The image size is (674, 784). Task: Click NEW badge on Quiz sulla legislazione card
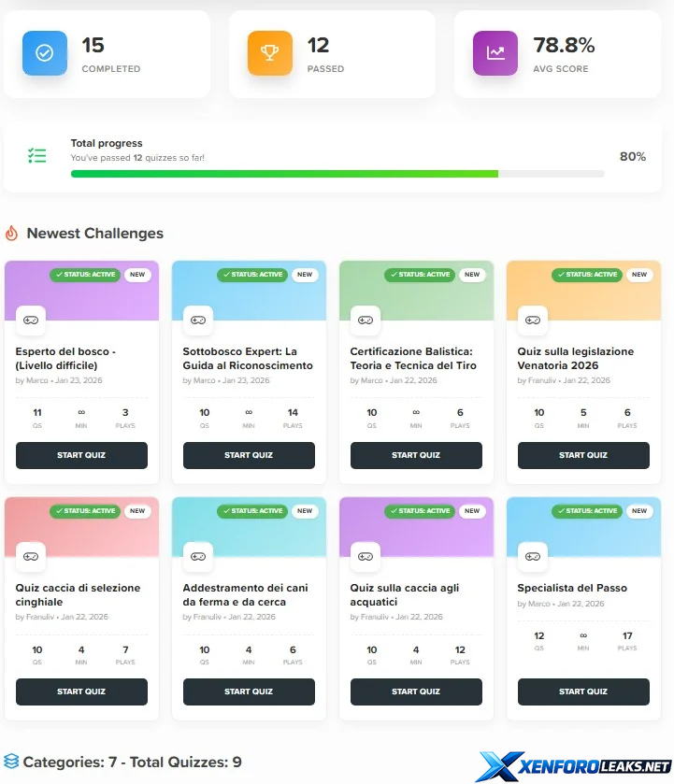click(639, 275)
